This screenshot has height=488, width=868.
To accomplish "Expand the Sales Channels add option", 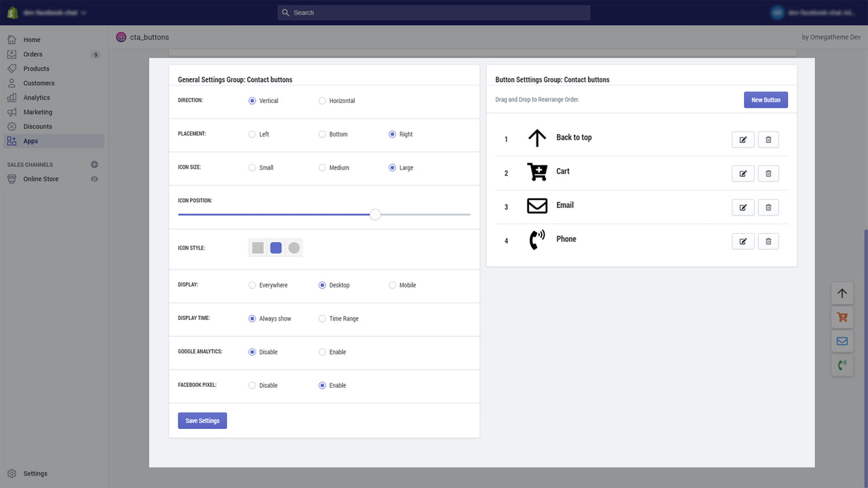I will point(94,164).
